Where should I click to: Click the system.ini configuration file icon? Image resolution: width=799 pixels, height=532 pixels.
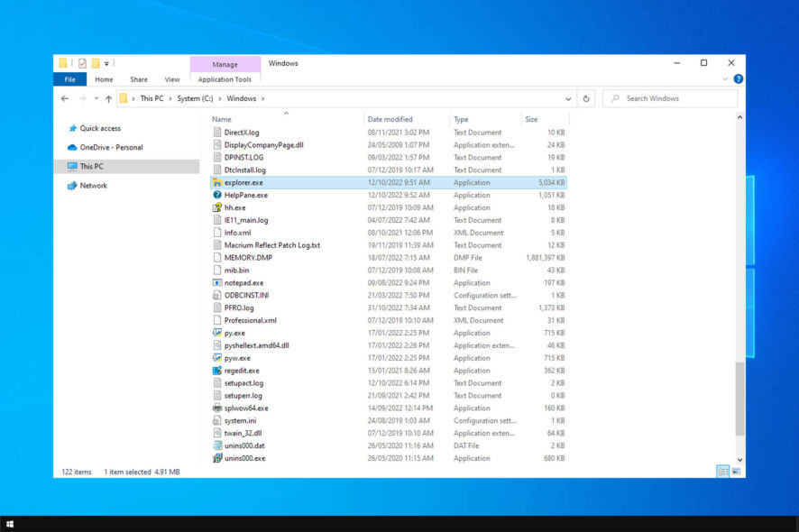217,420
